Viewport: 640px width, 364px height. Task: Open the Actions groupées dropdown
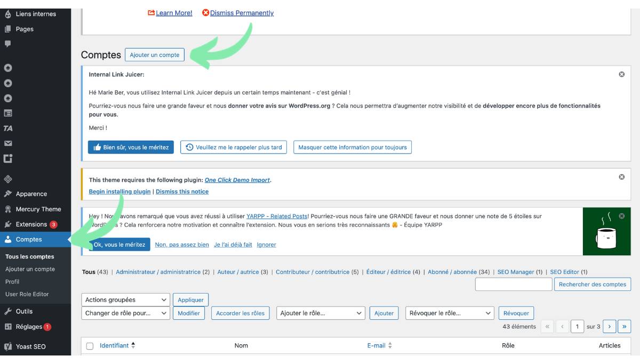pyautogui.click(x=126, y=300)
